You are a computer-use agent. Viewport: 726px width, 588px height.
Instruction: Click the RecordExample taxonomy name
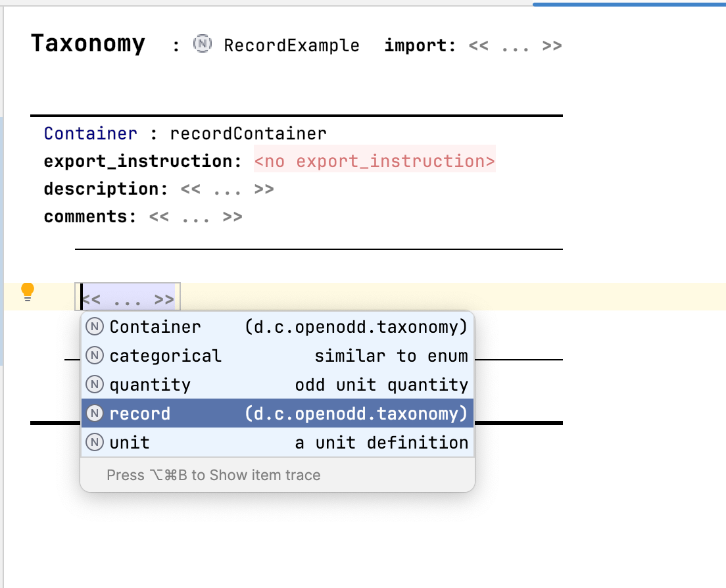[291, 46]
